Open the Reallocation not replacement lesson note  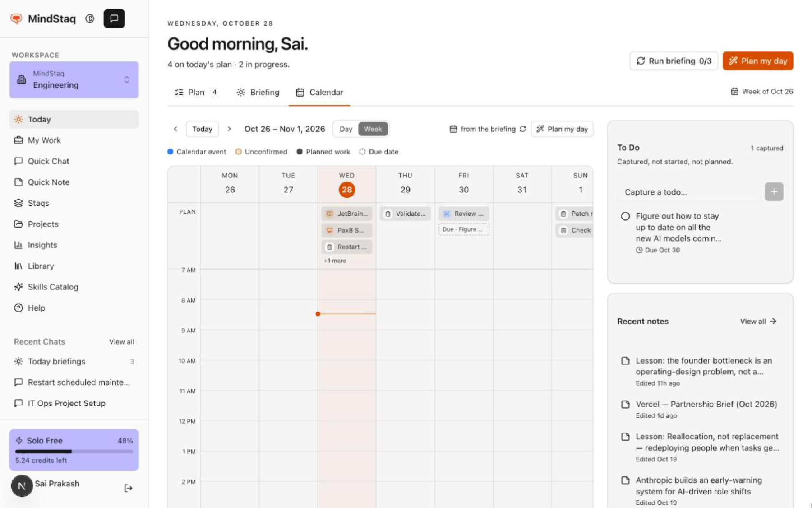tap(701, 447)
